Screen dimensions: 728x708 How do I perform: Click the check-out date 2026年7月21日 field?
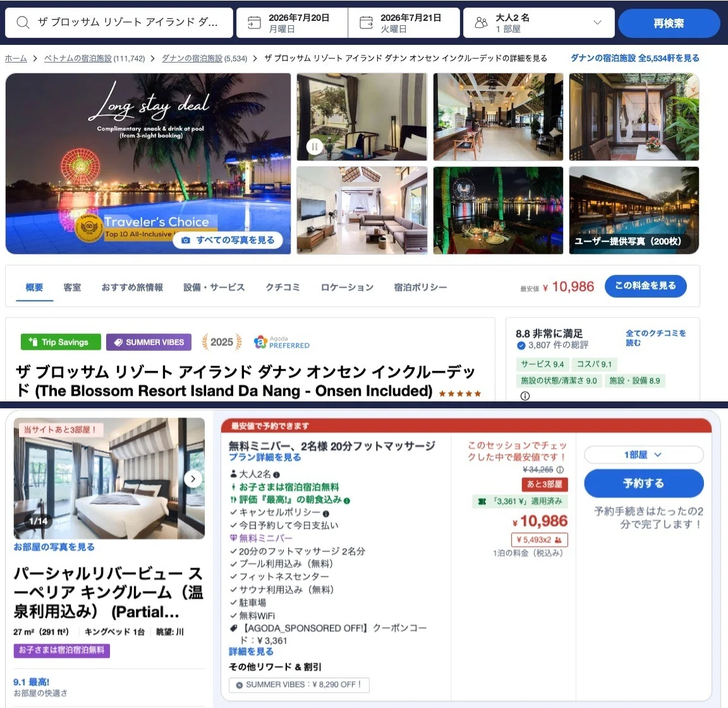pos(404,23)
